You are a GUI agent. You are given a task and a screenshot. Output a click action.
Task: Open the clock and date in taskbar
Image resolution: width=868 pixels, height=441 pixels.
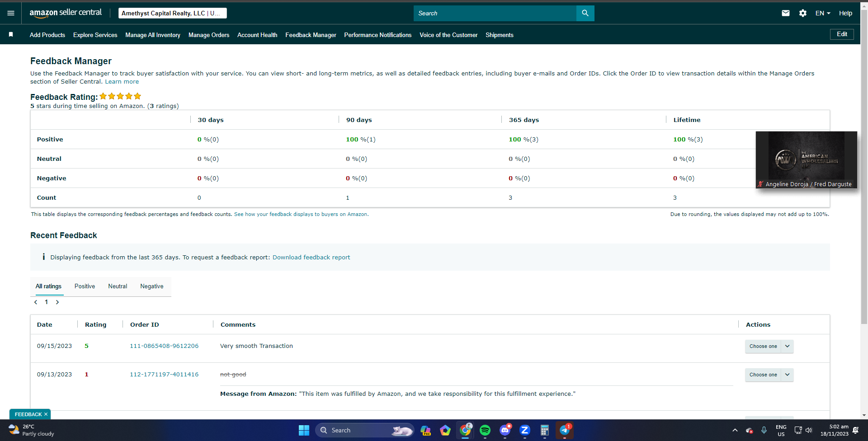click(835, 430)
